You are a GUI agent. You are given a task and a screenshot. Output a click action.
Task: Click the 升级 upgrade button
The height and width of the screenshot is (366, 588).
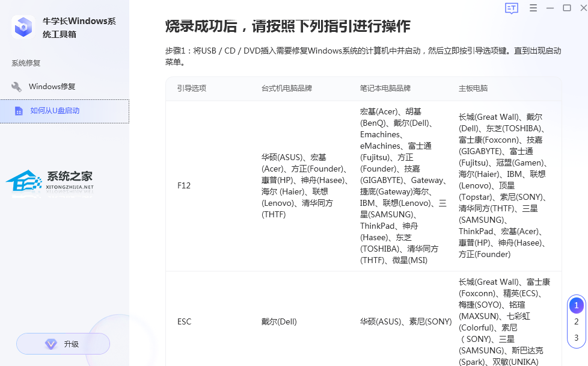63,344
